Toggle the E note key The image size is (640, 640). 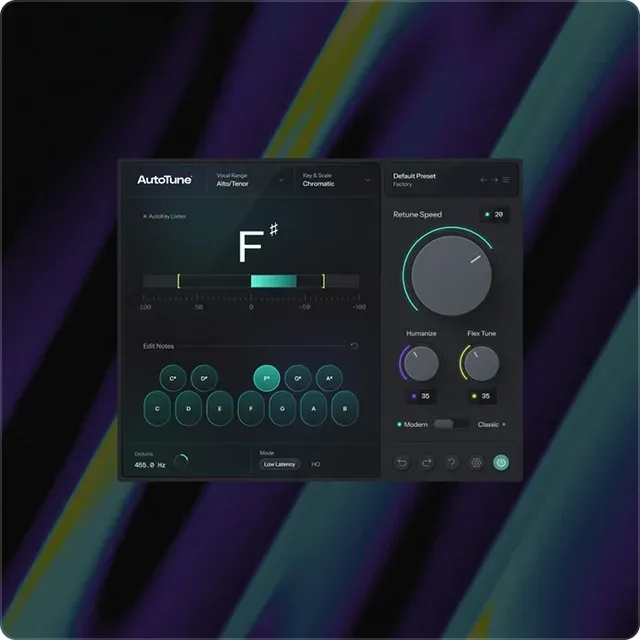pyautogui.click(x=220, y=409)
